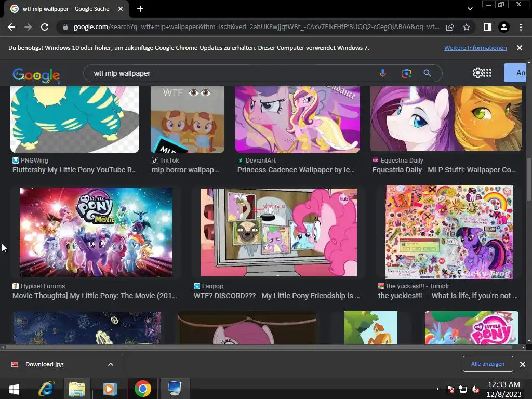Dismiss the Windows 7 update notice
Screen dimensions: 532x399
(520, 48)
